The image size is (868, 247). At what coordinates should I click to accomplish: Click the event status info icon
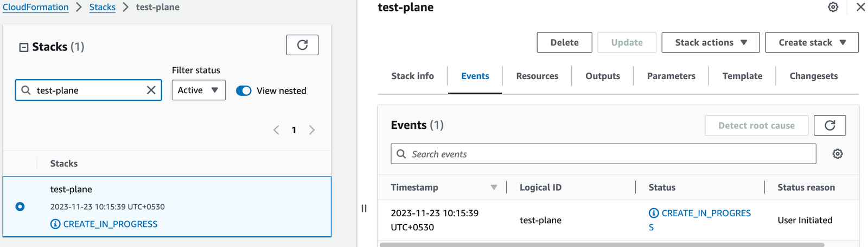pyautogui.click(x=654, y=213)
